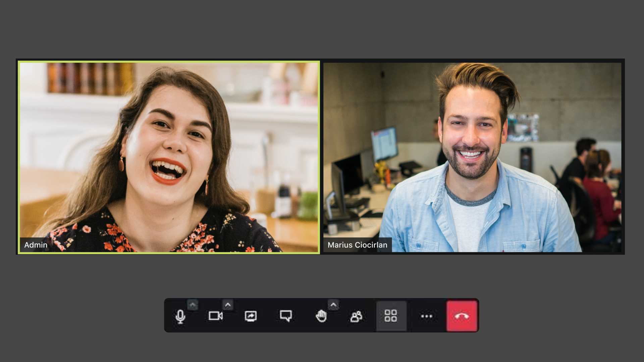Start sharing your screen
644x362 pixels.
pyautogui.click(x=251, y=316)
